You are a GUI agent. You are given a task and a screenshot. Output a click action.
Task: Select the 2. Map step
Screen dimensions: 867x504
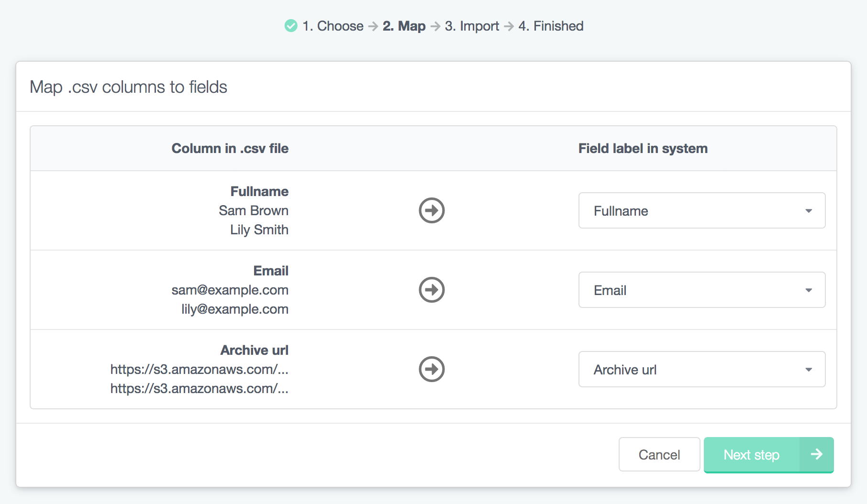(x=404, y=26)
